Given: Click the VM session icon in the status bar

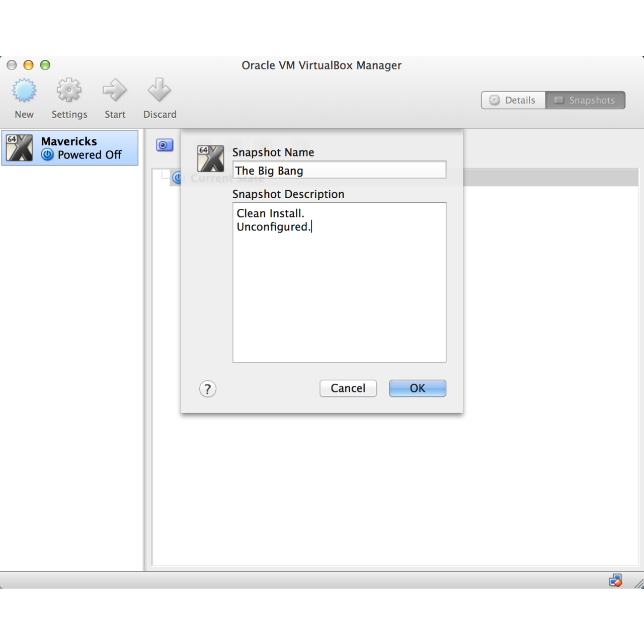Looking at the screenshot, I should pos(615,580).
